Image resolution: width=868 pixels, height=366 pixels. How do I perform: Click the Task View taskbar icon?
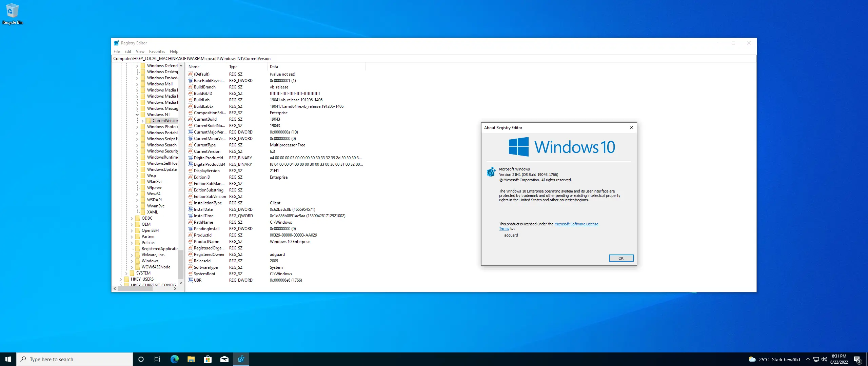(157, 359)
